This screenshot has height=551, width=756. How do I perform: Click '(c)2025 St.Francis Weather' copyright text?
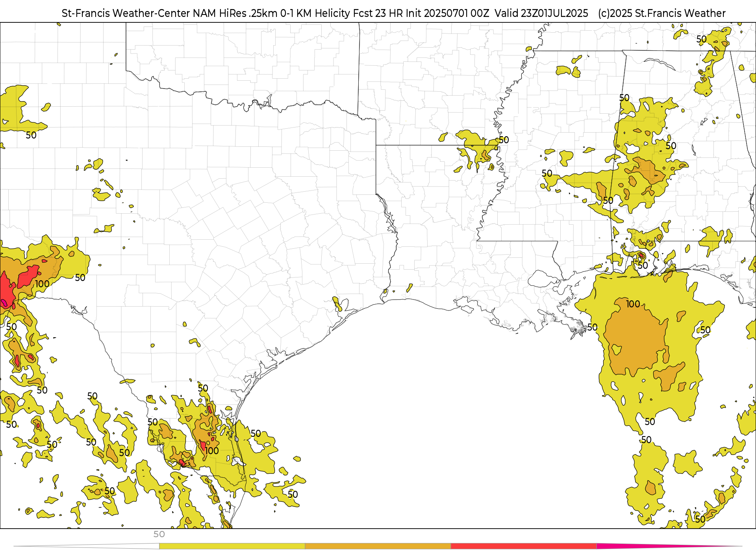click(661, 13)
